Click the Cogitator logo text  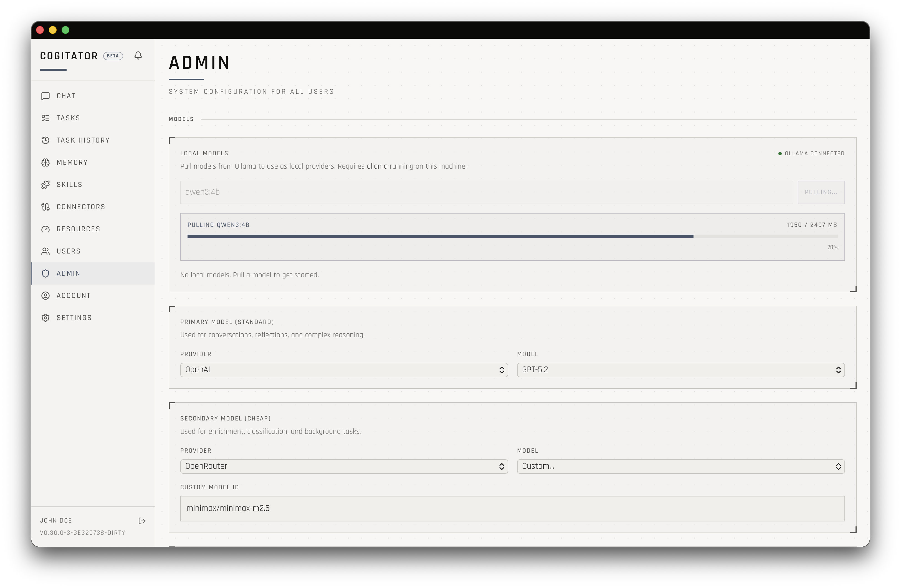(x=69, y=56)
